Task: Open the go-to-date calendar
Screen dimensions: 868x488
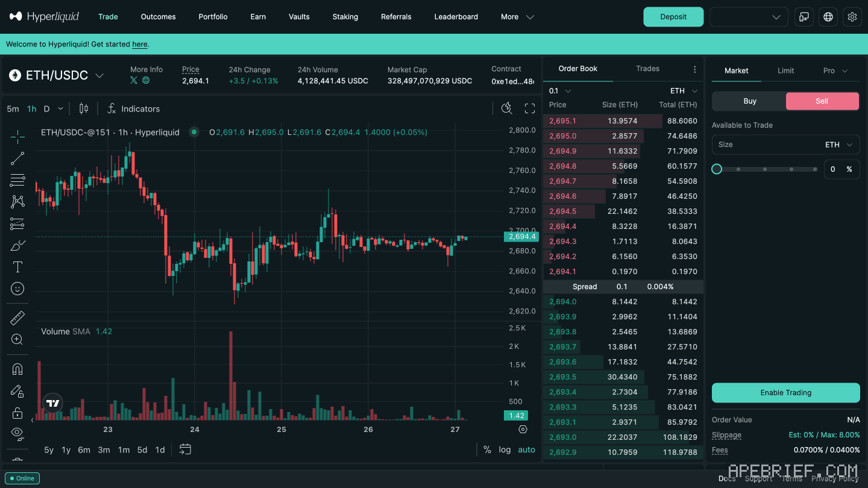Action: [185, 449]
